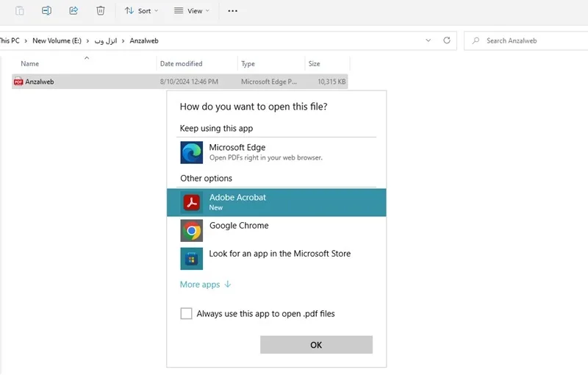The height and width of the screenshot is (375, 588).
Task: Expand More apps list
Action: coord(206,285)
